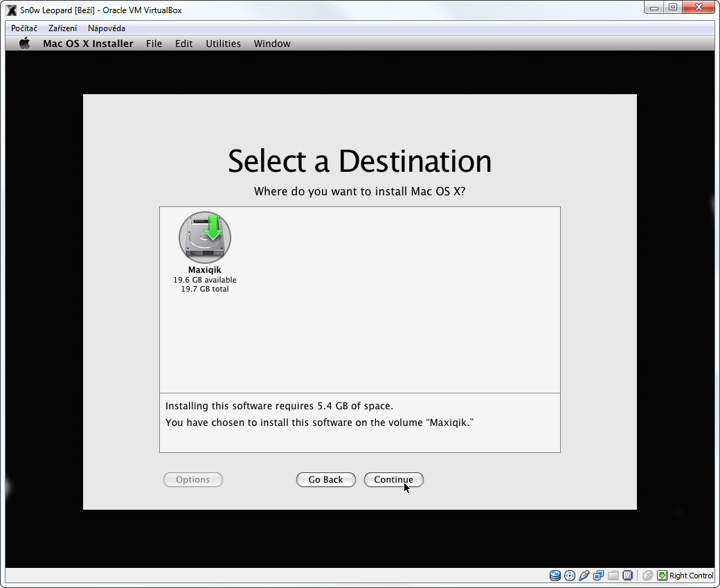Click the shared folders status icon
Viewport: 720px width, 588px height.
tap(613, 575)
